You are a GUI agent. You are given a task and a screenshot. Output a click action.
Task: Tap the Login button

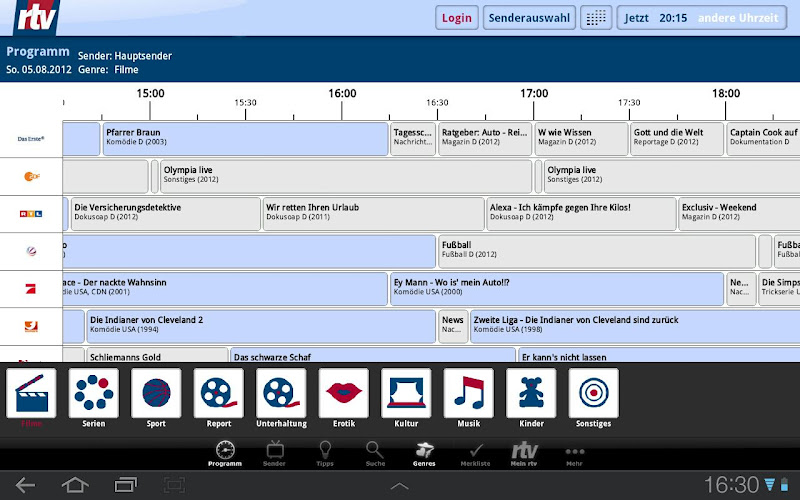coord(457,18)
